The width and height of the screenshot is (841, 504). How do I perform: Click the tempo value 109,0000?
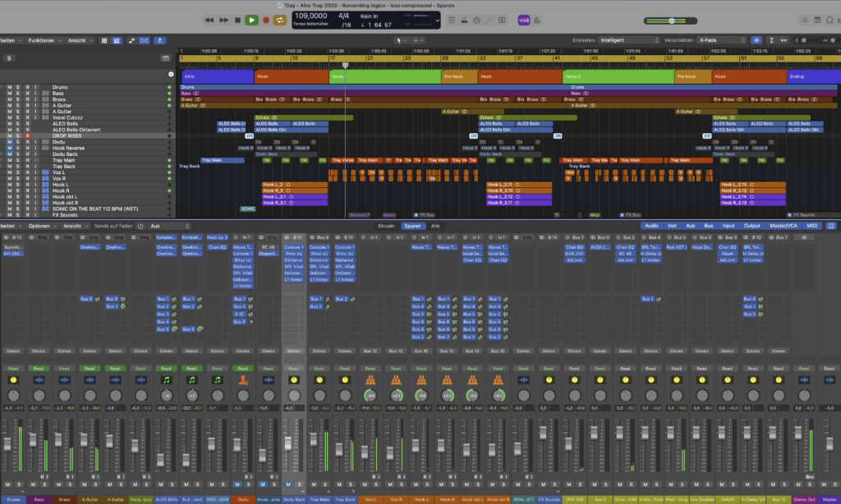coord(310,16)
